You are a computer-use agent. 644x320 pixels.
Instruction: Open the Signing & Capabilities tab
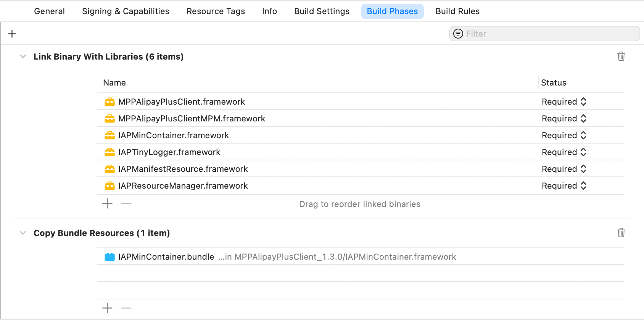(126, 11)
